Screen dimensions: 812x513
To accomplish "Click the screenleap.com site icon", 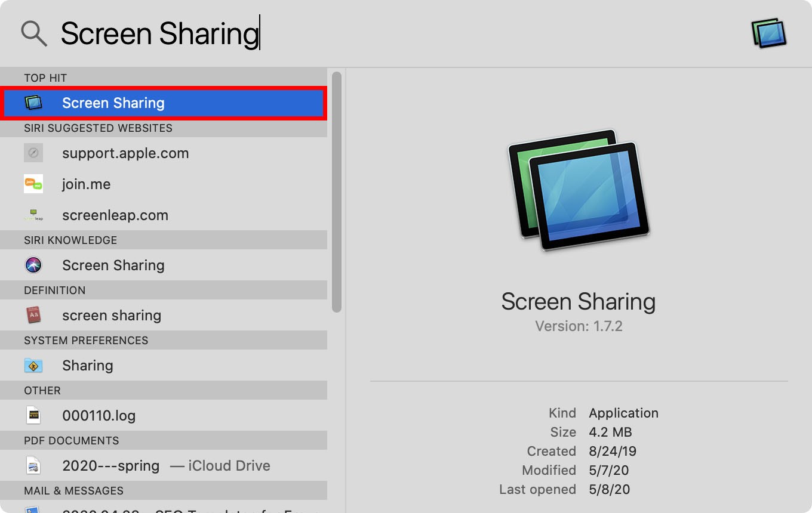I will 33,215.
